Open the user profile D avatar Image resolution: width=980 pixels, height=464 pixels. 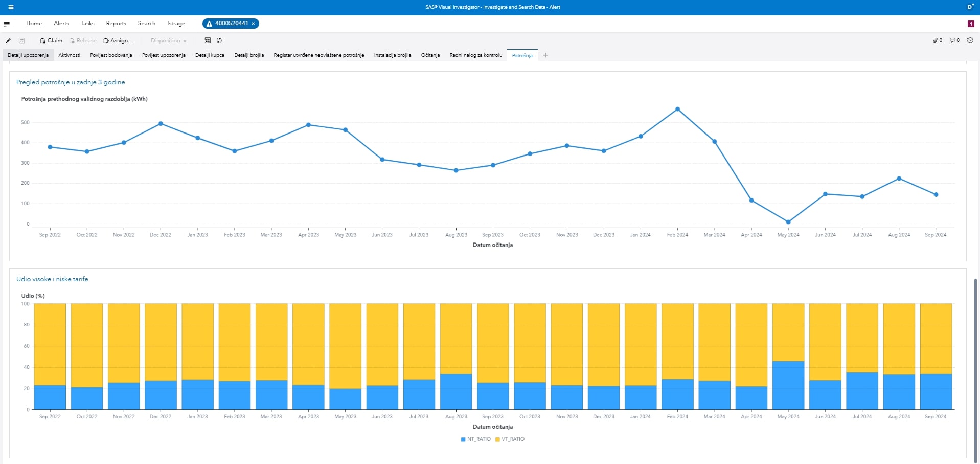tap(970, 7)
